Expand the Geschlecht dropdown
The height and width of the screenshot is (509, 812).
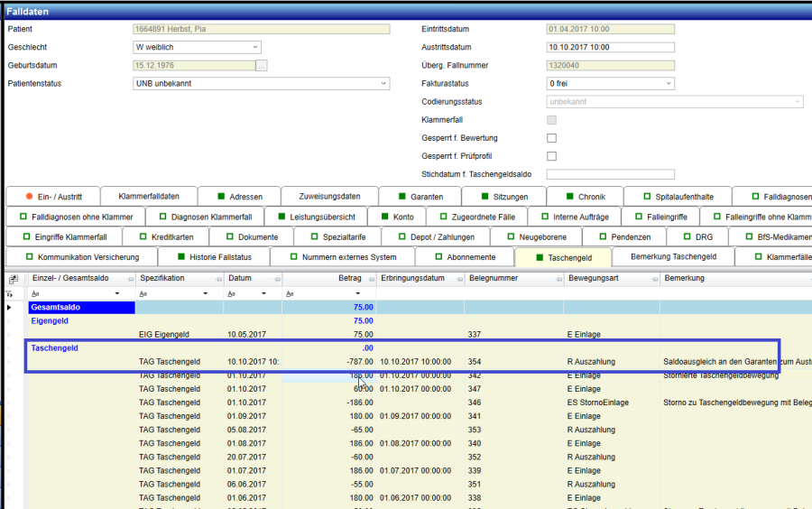(x=255, y=47)
